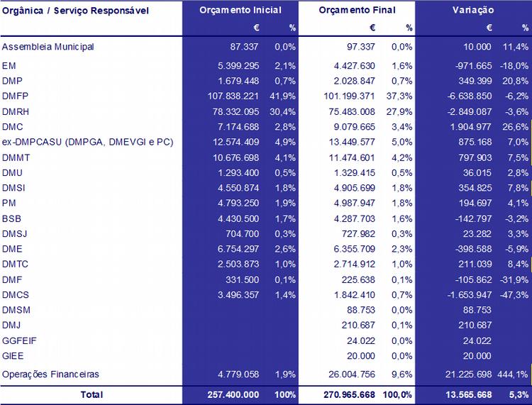Screen dimensions: 532x405
Task: Select the Operações Financeiras row label
Action: 50,374
